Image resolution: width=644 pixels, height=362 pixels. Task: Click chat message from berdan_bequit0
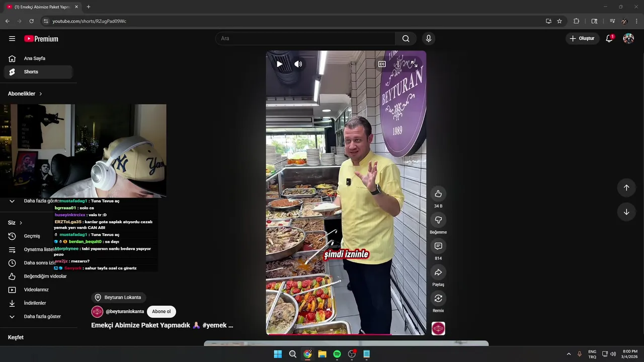87,242
